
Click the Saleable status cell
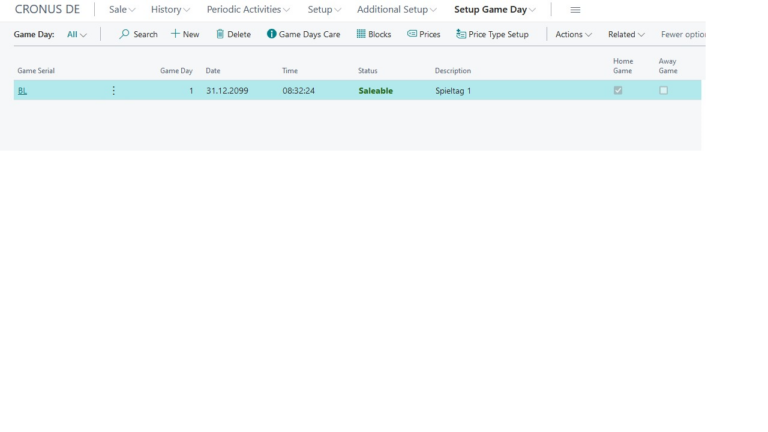click(x=375, y=91)
